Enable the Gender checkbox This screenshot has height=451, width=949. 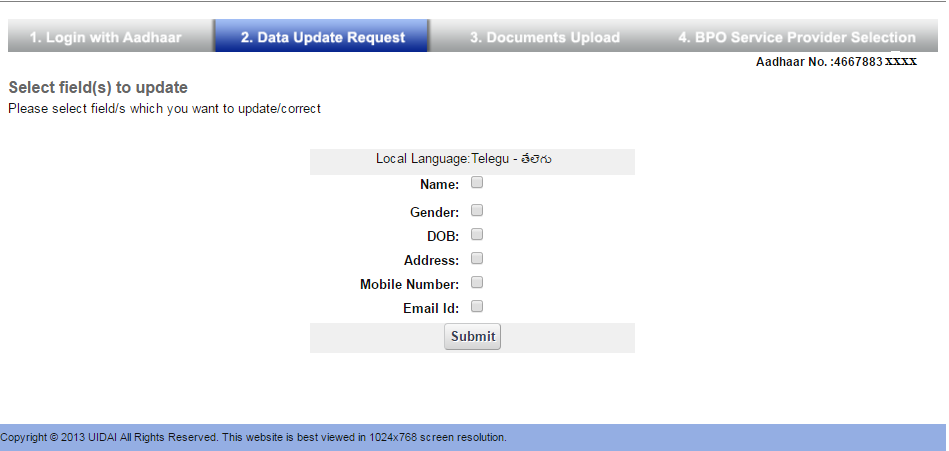tap(477, 211)
